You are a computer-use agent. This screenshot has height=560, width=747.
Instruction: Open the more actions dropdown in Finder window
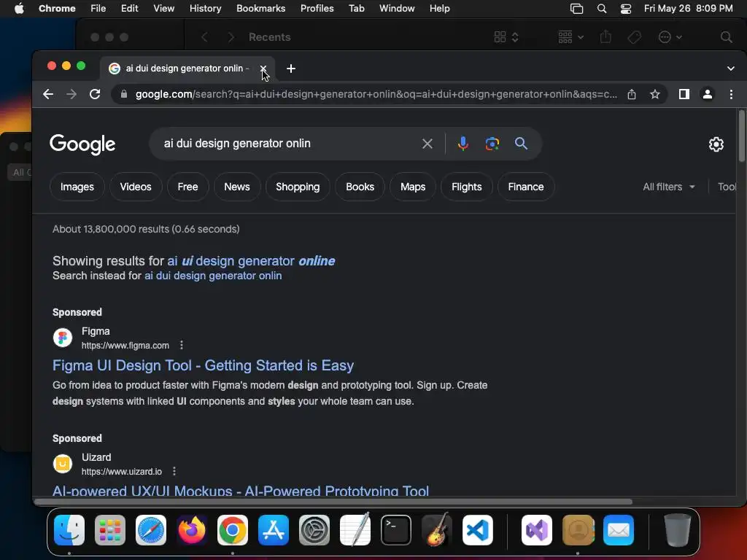coord(670,36)
